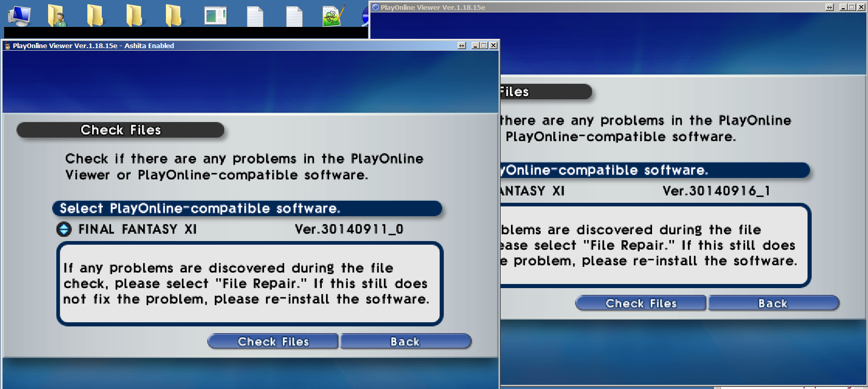Maximize the Ashita Enabled PlayOnline window
Viewport: 868px width, 389px height.
(x=484, y=46)
